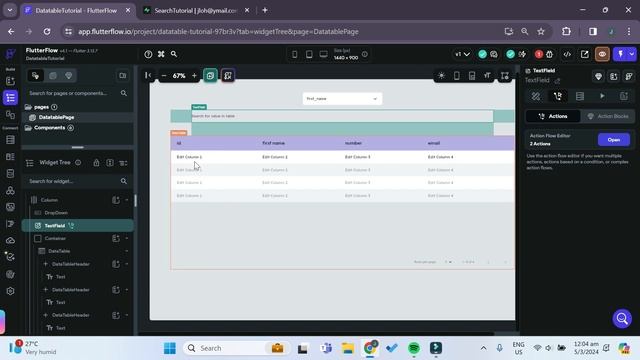
Task: Collapse the left panel with the arrow icon
Action: [148, 75]
